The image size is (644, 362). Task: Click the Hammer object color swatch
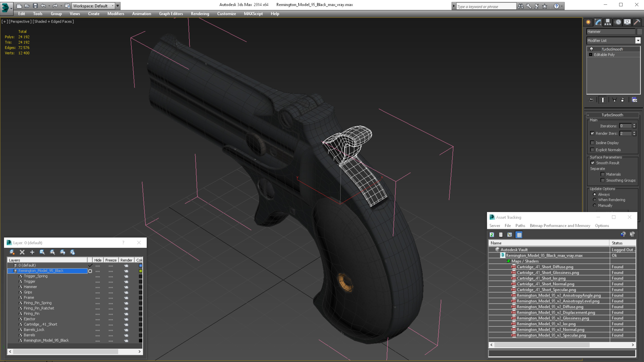(x=140, y=287)
